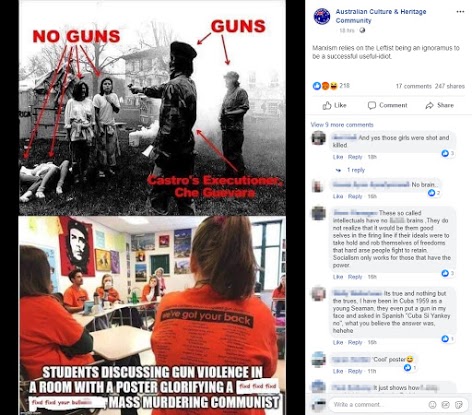Click the Comment speech bubble button
The width and height of the screenshot is (472, 415).
(x=387, y=105)
